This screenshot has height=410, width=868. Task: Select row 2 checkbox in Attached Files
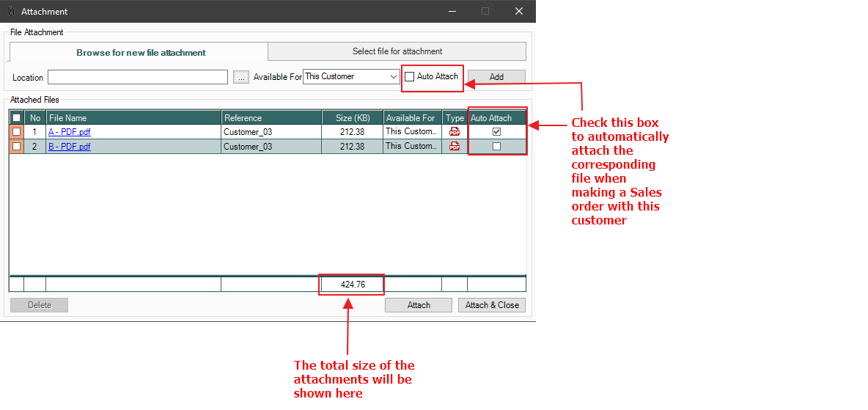16,147
